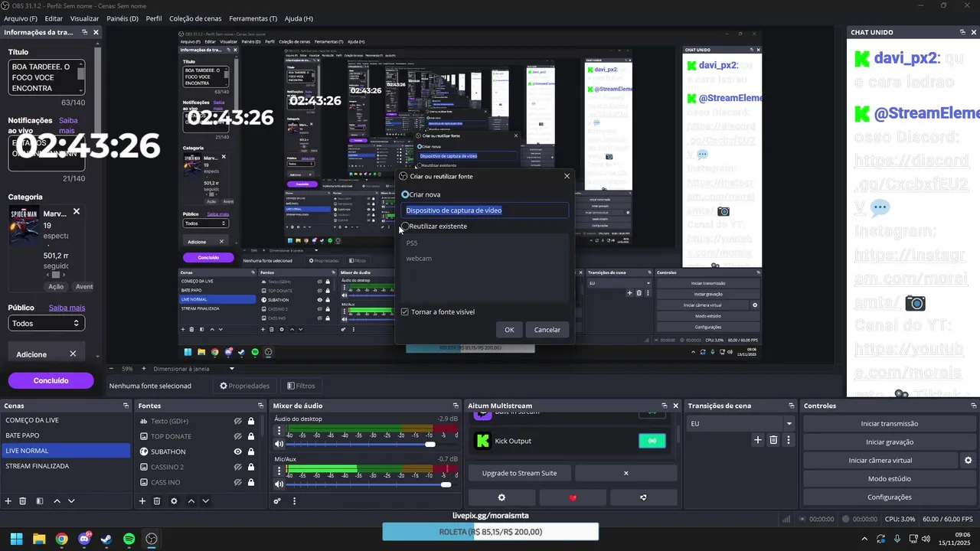Click the source name input field in dialog
The width and height of the screenshot is (980, 551).
tap(485, 210)
